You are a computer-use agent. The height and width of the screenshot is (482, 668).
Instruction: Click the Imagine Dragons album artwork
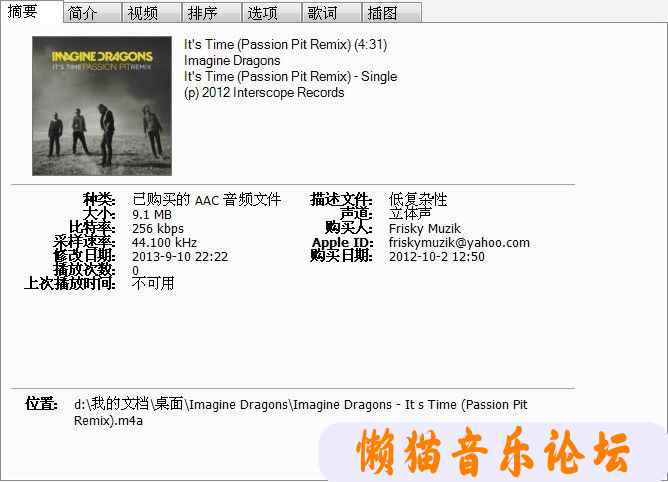coord(102,106)
